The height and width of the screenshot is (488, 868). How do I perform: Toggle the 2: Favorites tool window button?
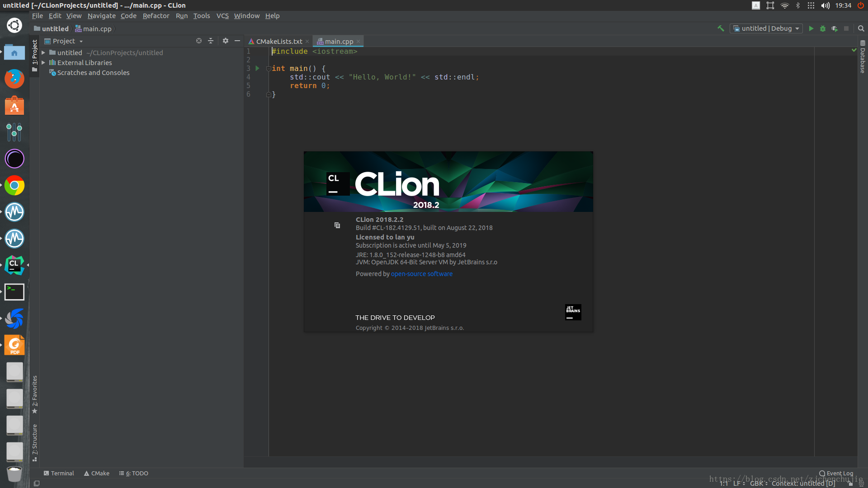point(34,394)
